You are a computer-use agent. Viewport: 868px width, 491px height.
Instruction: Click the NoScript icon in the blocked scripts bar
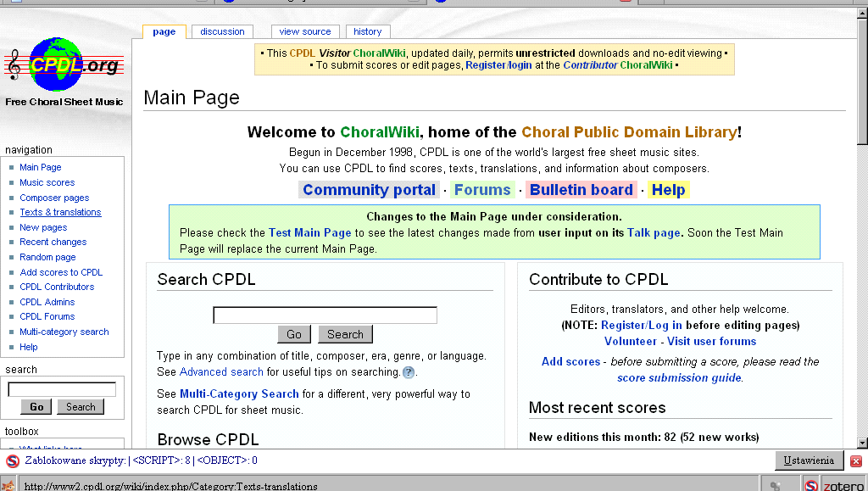12,460
